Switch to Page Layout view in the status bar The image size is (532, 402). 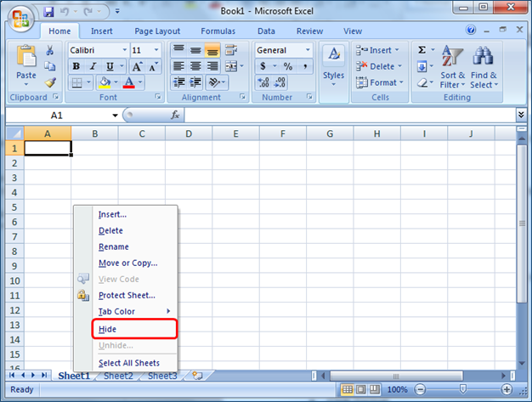360,389
